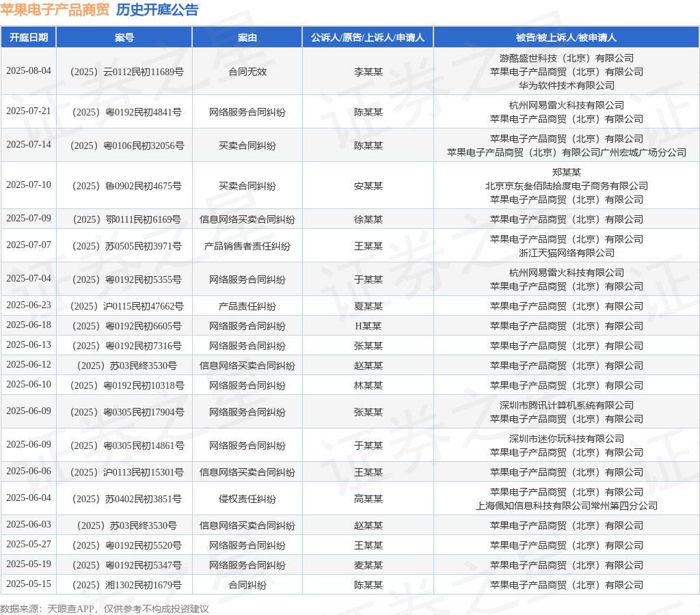This screenshot has height=615, width=700.
Task: Select case number （2025）粤0106民初32056号
Action: click(126, 146)
